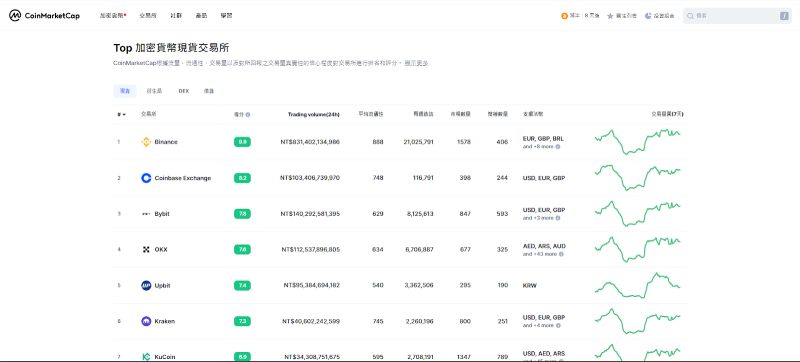Screen dimensions: 800x362
Task: Open the cryptocurrencies menu in the header
Action: (x=112, y=16)
